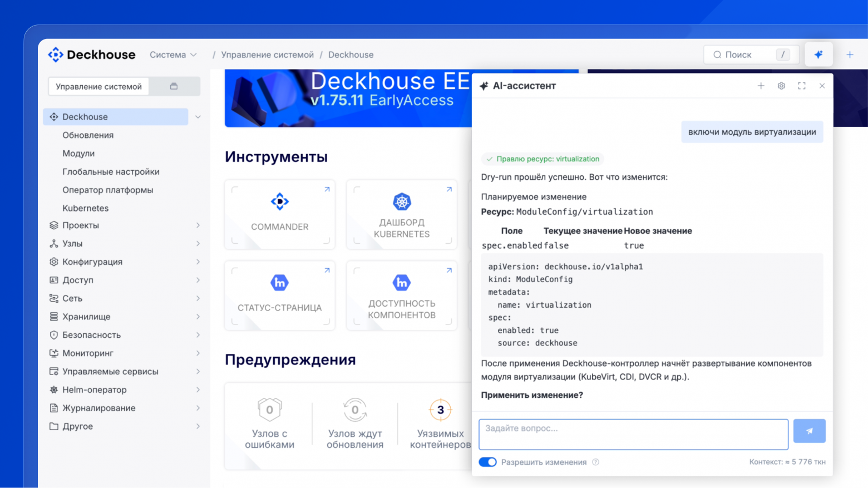This screenshot has height=488, width=868.
Task: Select Другое in sidebar
Action: point(77,426)
